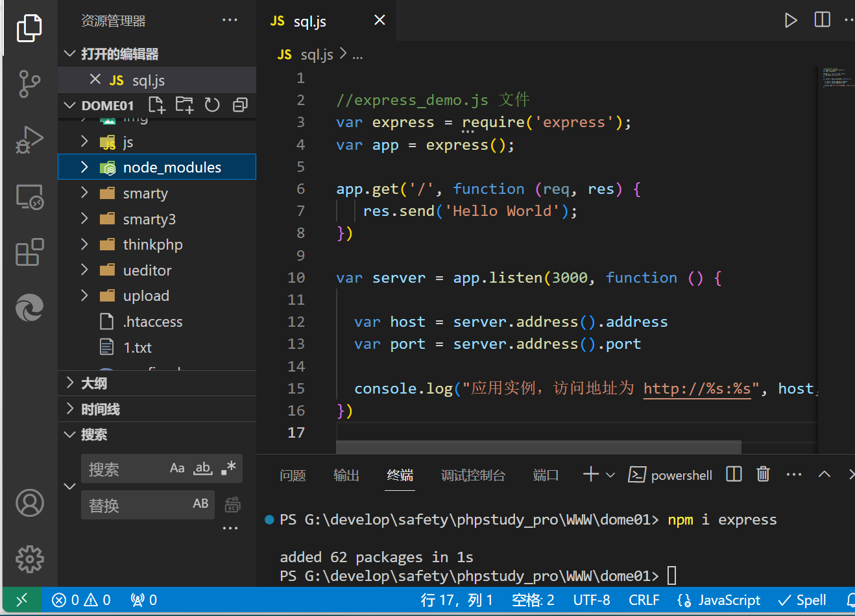
Task: Collapse the replace row toggle
Action: coord(70,486)
